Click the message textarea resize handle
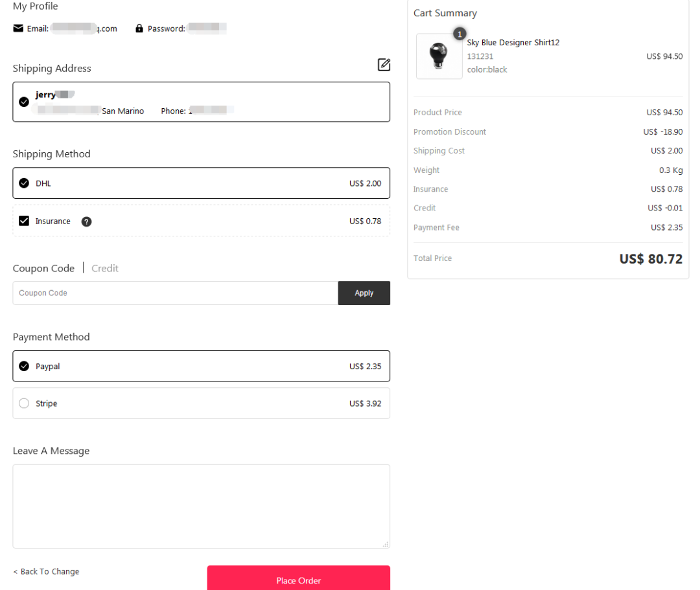 pos(386,544)
